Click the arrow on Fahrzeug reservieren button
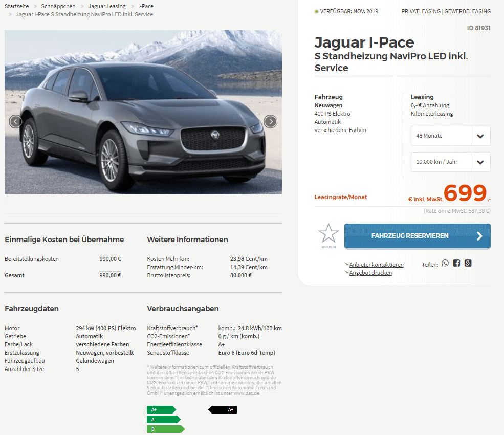The width and height of the screenshot is (504, 435). [479, 236]
